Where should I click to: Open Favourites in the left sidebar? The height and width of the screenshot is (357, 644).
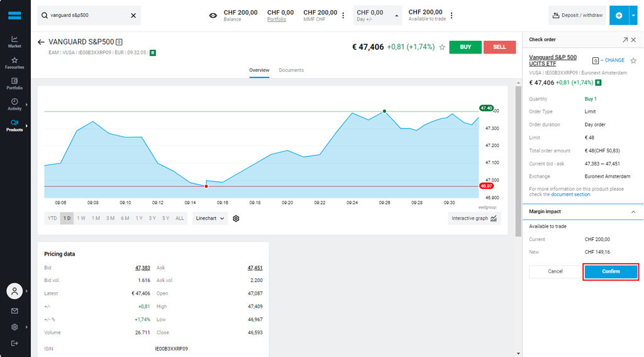tap(14, 63)
